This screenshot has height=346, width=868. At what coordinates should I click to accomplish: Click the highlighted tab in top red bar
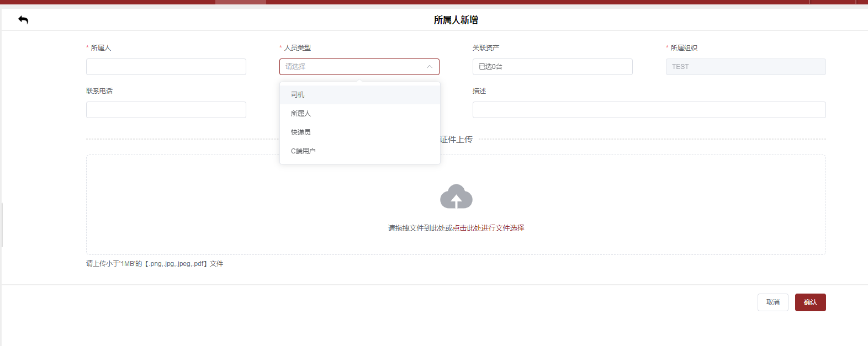pyautogui.click(x=240, y=2)
